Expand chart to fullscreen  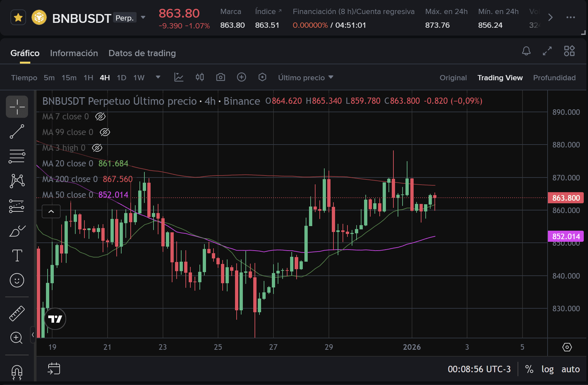547,51
